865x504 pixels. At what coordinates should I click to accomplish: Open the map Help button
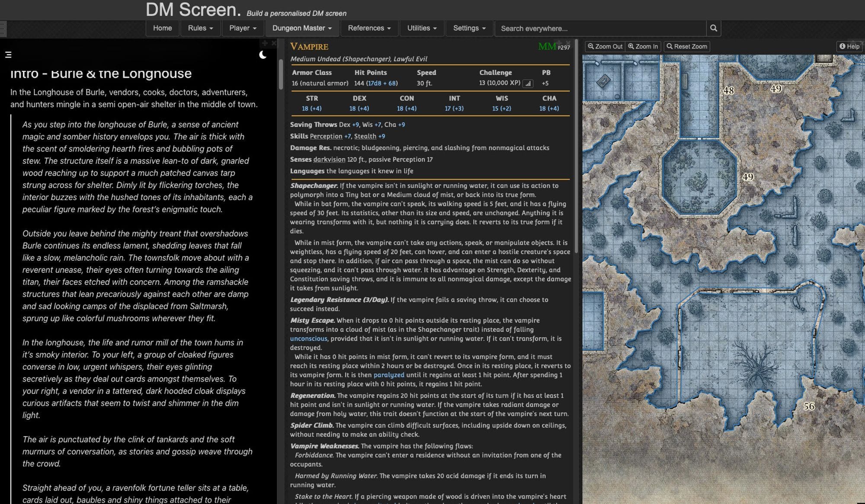pos(849,46)
